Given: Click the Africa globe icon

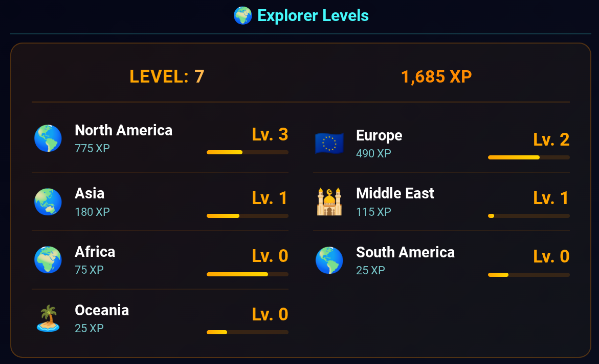Looking at the screenshot, I should pos(48,260).
